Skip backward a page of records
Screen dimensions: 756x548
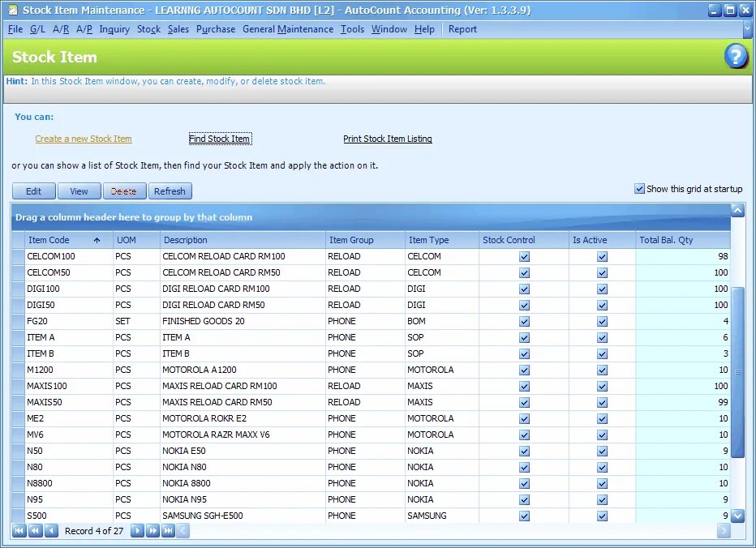pyautogui.click(x=34, y=532)
